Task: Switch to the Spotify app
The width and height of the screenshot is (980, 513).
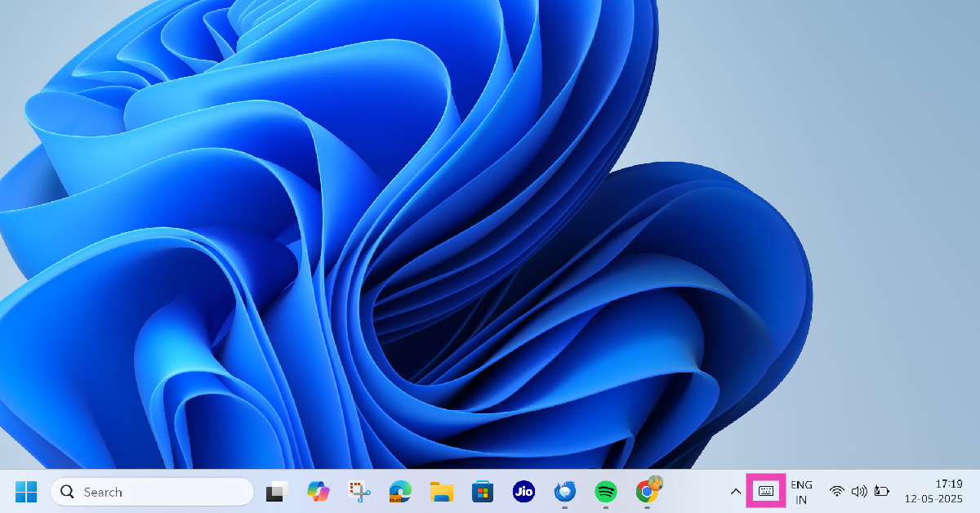Action: click(605, 492)
